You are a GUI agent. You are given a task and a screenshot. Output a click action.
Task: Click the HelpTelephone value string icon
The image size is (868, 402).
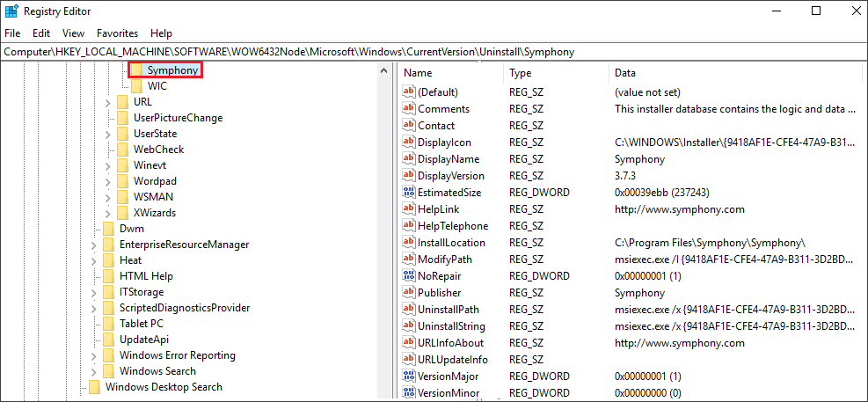(409, 225)
